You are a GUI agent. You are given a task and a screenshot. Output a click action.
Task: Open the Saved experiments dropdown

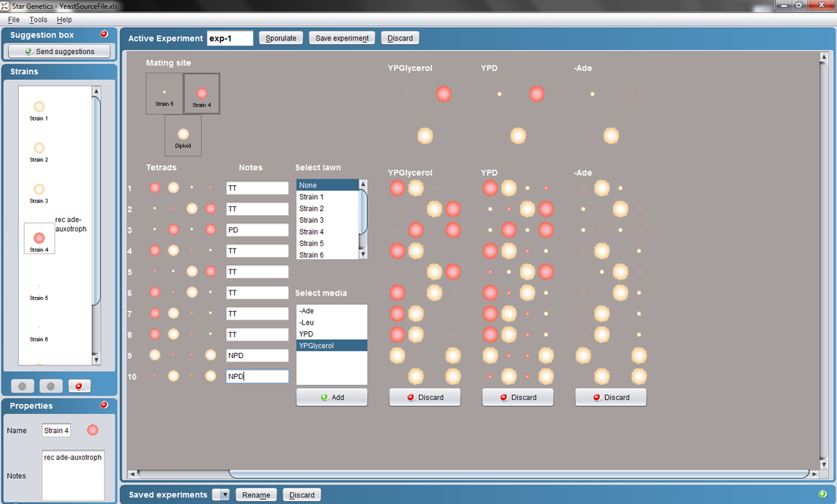click(x=225, y=495)
